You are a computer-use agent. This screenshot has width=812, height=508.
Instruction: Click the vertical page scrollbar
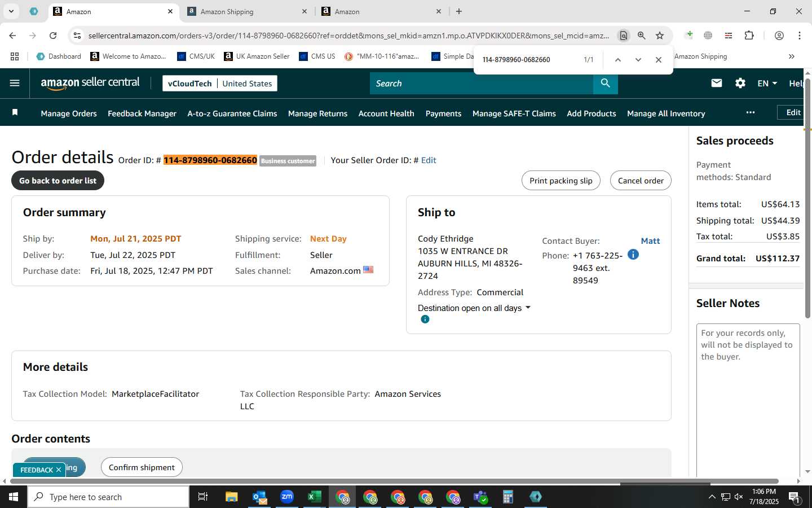(x=807, y=198)
